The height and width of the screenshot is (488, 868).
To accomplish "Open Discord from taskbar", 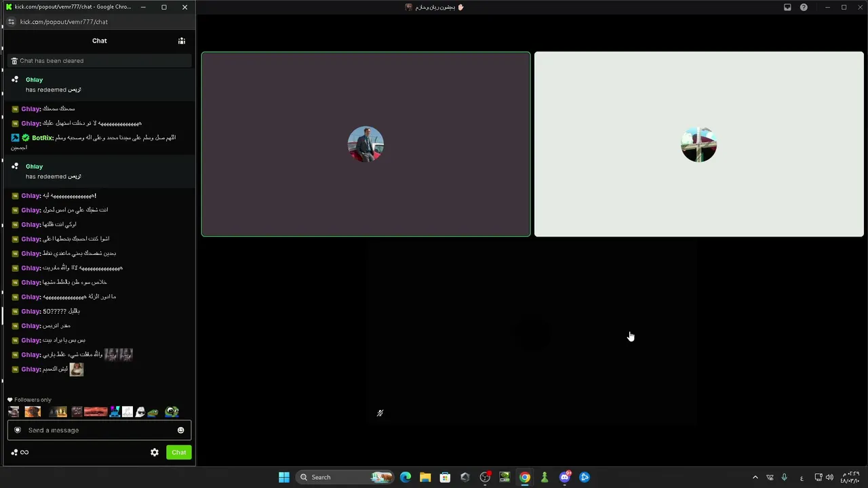I will tap(565, 477).
